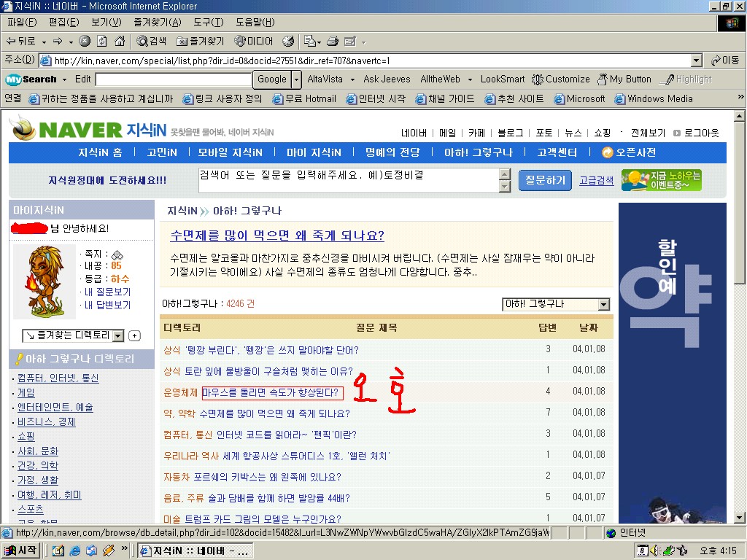Click the 고객센터 navigation tab
This screenshot has width=747, height=560.
[x=557, y=152]
